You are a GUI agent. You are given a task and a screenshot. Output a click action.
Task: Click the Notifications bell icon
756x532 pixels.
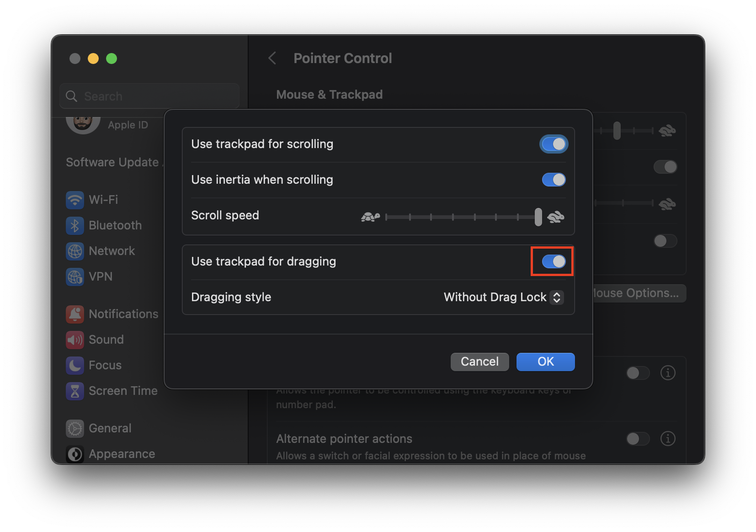[x=75, y=314]
